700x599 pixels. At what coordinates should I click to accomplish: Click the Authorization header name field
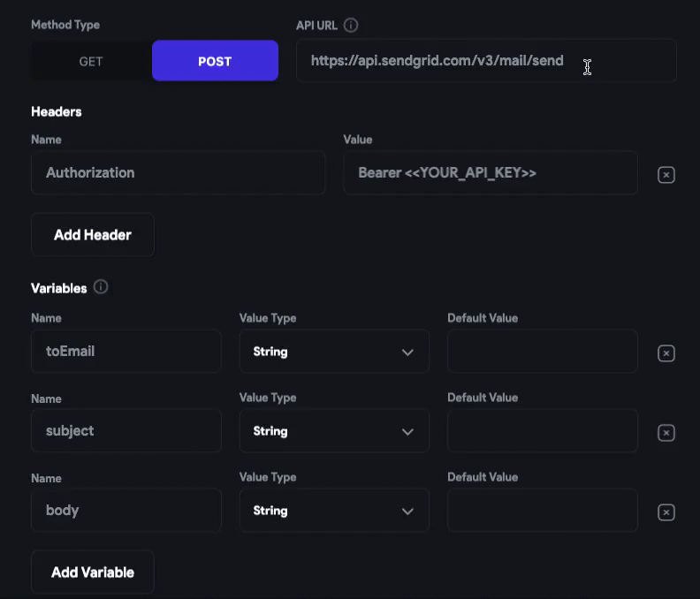pos(179,173)
